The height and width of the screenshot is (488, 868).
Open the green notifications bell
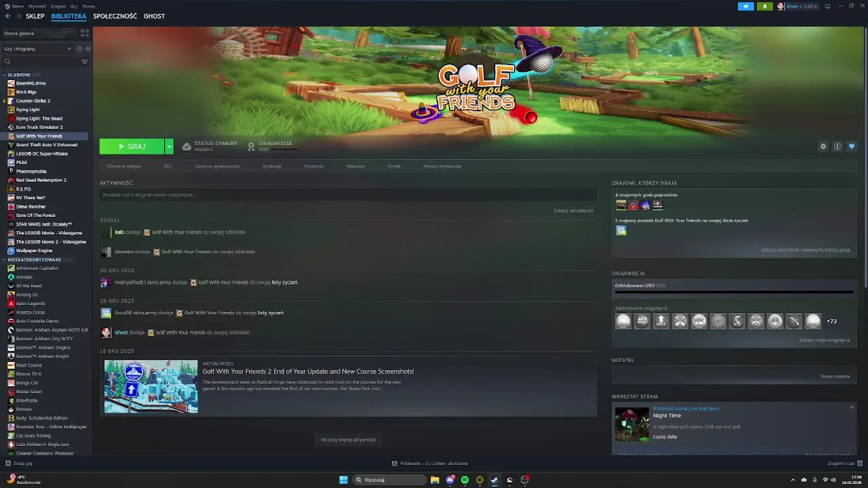tap(765, 6)
